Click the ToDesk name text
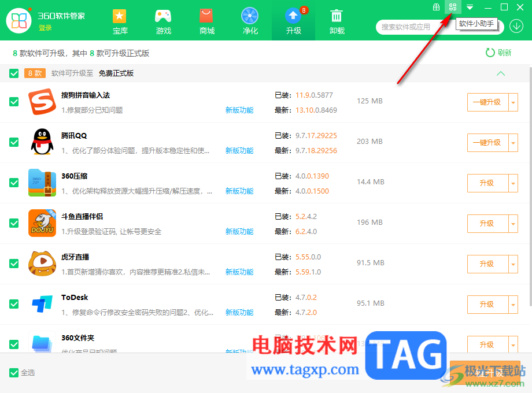532x393 pixels. (x=75, y=298)
